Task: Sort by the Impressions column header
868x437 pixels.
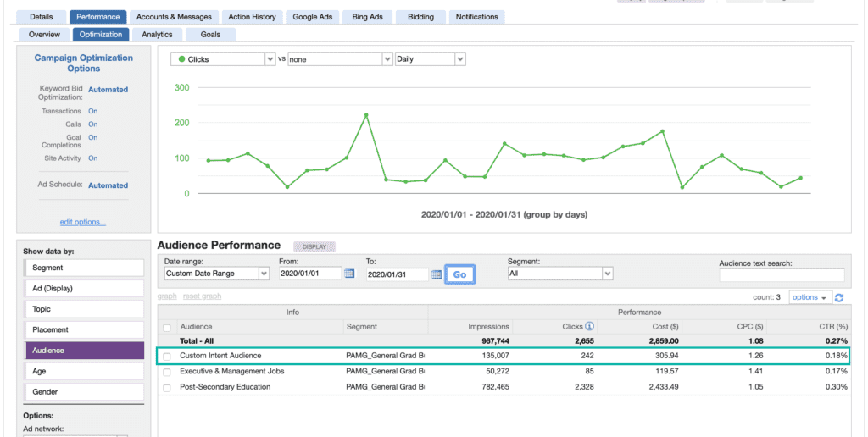Action: [488, 327]
